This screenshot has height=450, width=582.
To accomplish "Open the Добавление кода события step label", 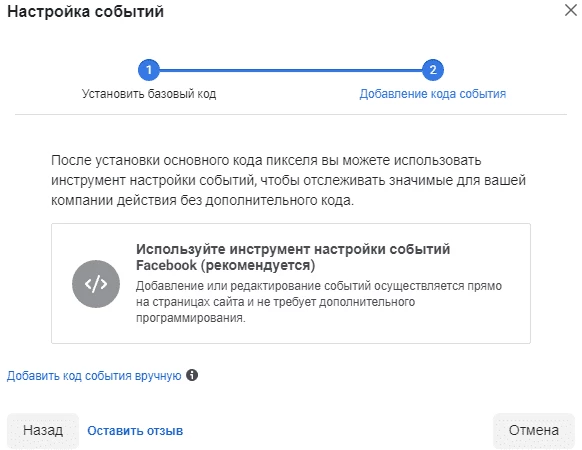I will [x=433, y=94].
